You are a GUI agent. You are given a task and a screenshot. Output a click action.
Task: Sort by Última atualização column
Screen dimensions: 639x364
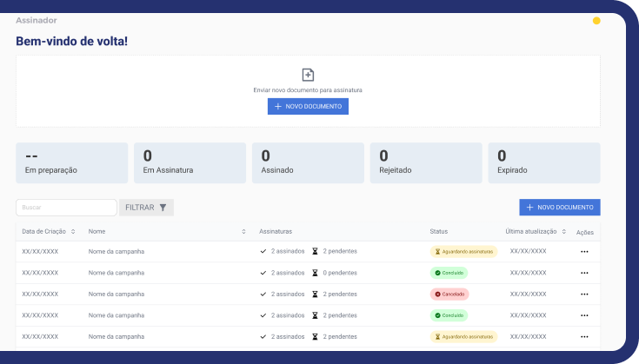(564, 232)
